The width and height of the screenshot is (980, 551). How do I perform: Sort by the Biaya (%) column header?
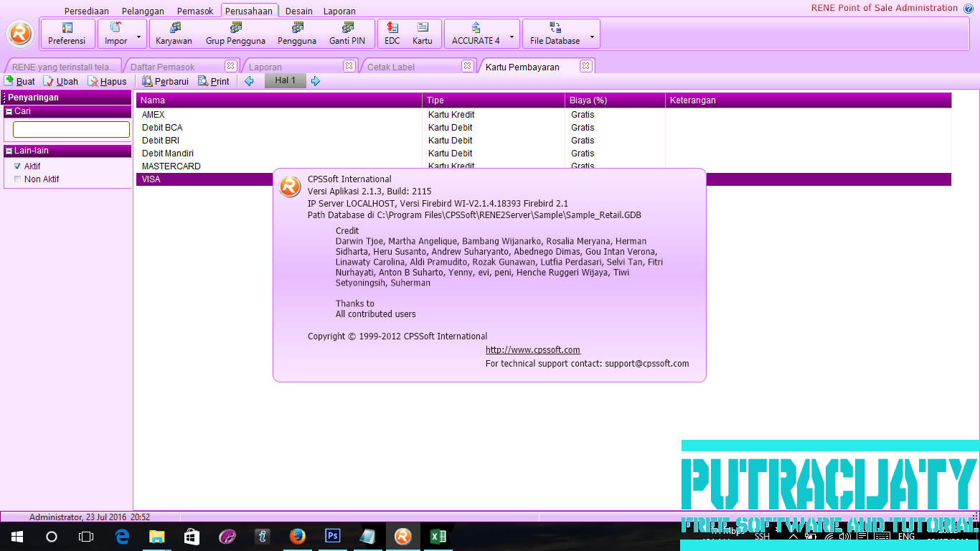(x=615, y=100)
